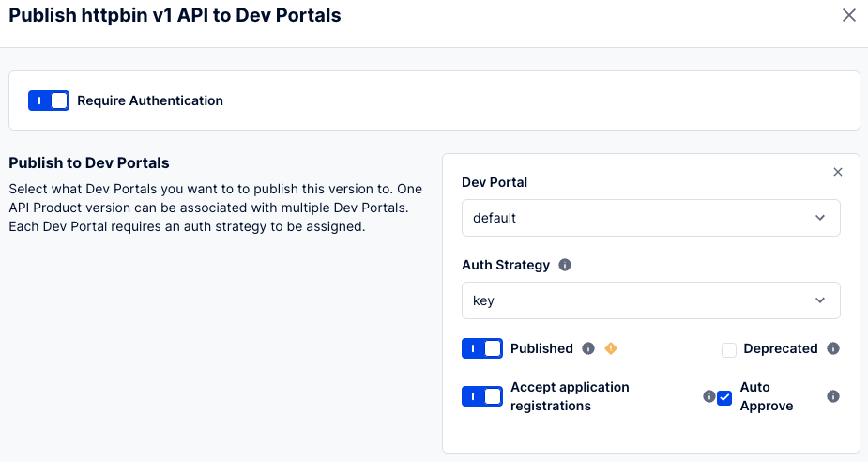868x462 pixels.
Task: Click the Auth Strategy info icon
Action: coord(565,265)
